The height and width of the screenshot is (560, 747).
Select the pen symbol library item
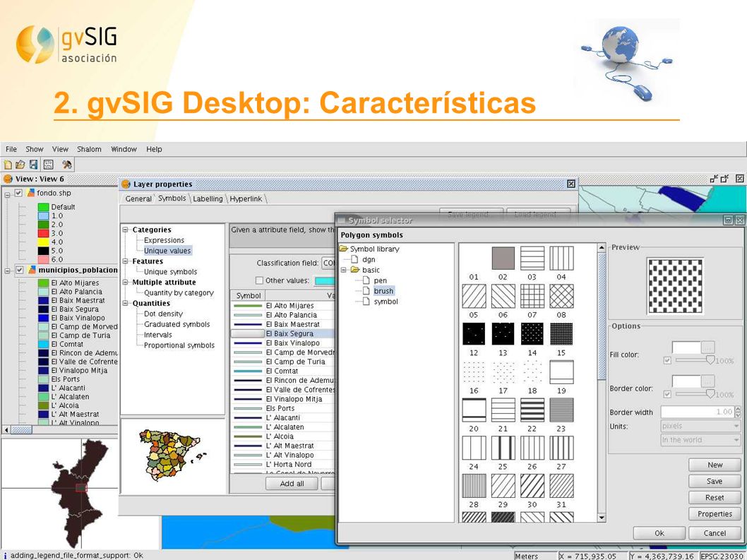(x=380, y=280)
